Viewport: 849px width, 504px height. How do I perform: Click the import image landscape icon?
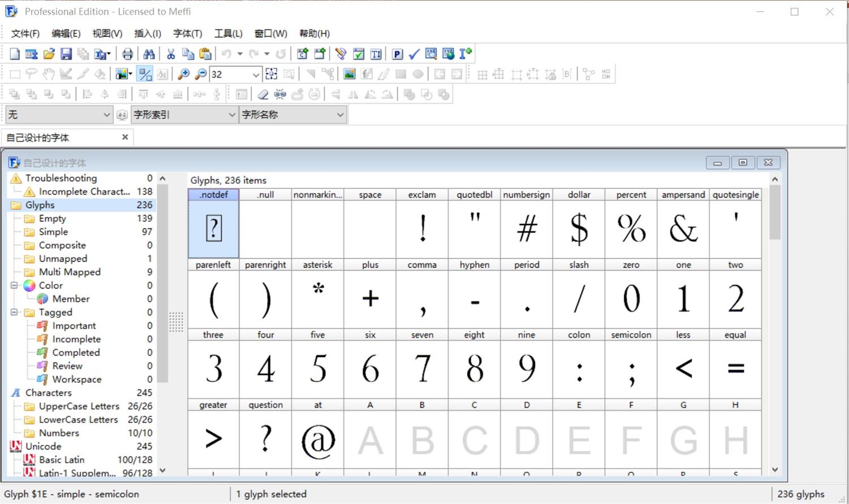click(349, 74)
